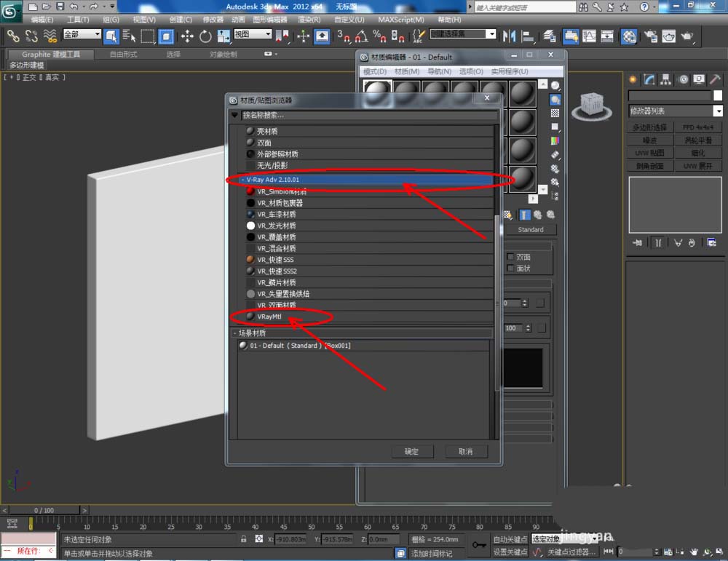The height and width of the screenshot is (561, 728).
Task: Toggle Backlight icon in material editor
Action: [555, 100]
